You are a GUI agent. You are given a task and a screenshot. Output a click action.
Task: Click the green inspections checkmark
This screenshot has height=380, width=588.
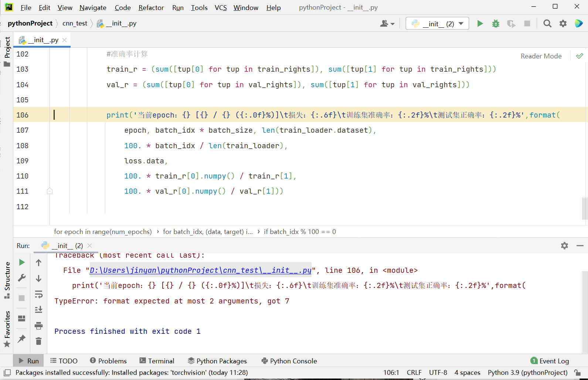pos(579,56)
